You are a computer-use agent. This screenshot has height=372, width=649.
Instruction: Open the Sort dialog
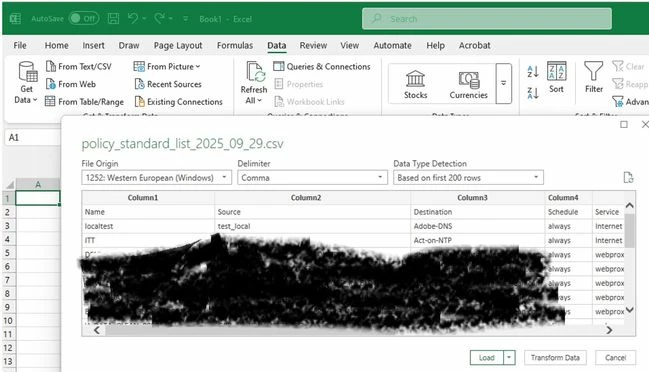(556, 77)
